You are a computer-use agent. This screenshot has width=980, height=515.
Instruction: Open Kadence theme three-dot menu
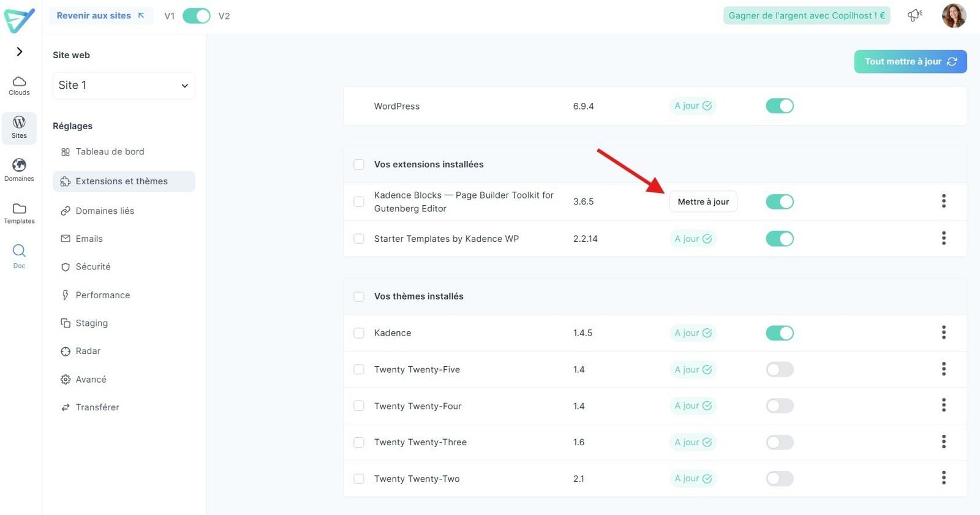click(944, 333)
